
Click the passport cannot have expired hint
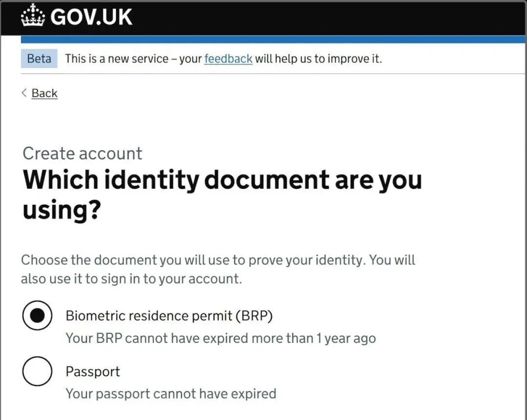coord(171,394)
